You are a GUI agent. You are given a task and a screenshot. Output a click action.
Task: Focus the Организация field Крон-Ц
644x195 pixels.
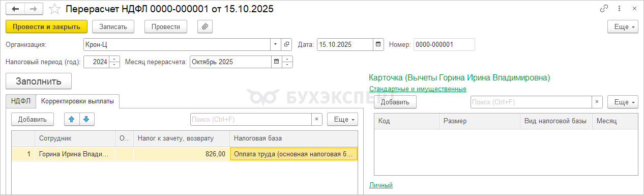[177, 45]
